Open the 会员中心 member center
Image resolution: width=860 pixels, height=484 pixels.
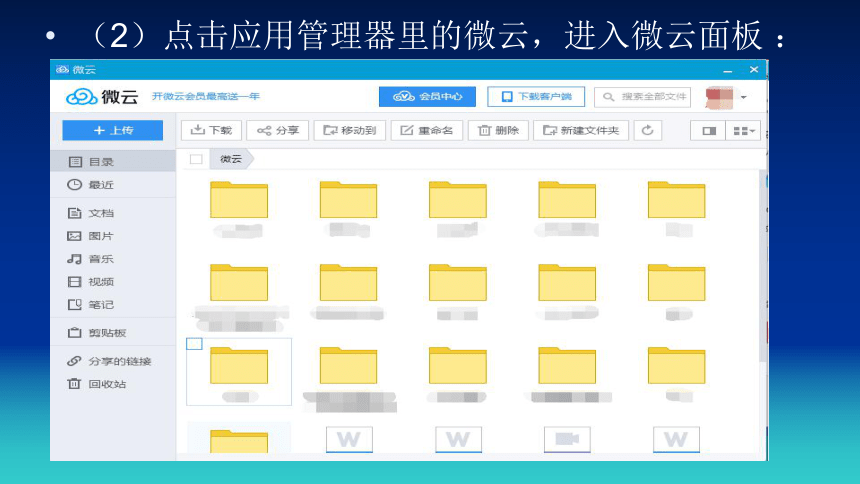click(427, 97)
